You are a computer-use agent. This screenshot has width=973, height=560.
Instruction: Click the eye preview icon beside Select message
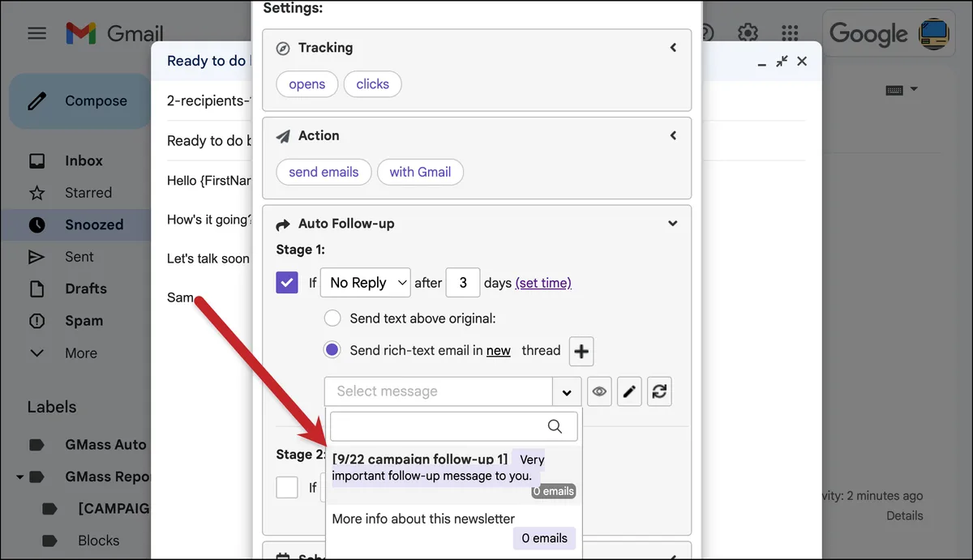(599, 391)
